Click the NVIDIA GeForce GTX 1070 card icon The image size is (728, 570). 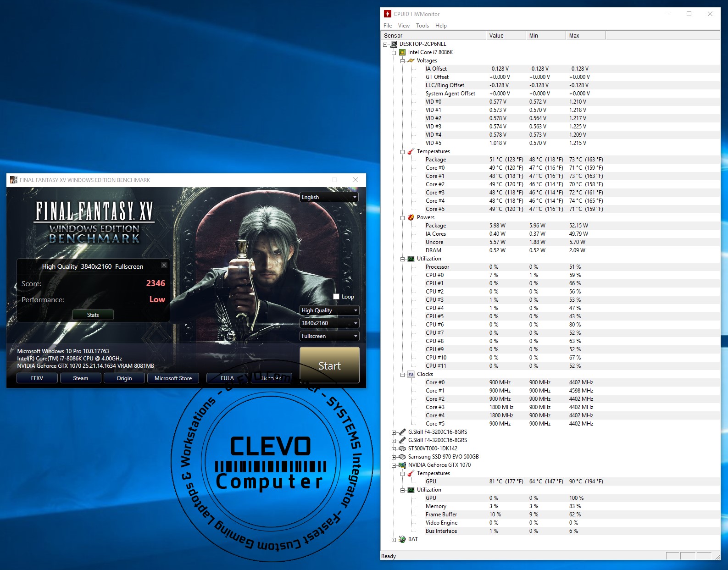[402, 465]
